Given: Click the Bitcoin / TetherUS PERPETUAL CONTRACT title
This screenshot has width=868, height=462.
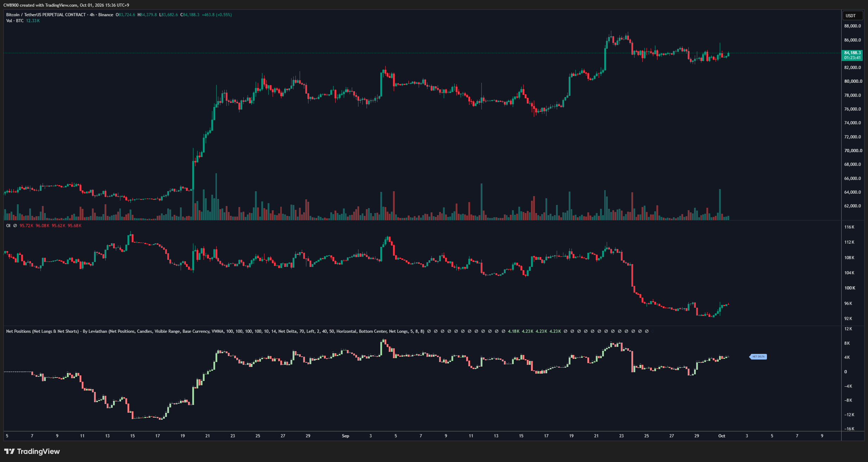Looking at the screenshot, I should coord(46,15).
